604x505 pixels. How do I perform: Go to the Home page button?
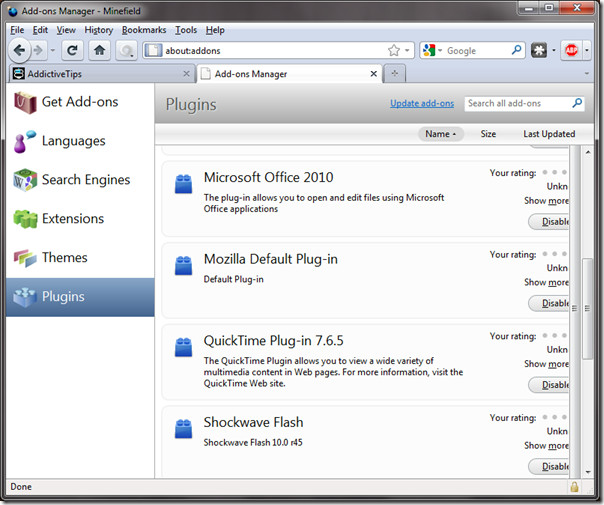(99, 50)
